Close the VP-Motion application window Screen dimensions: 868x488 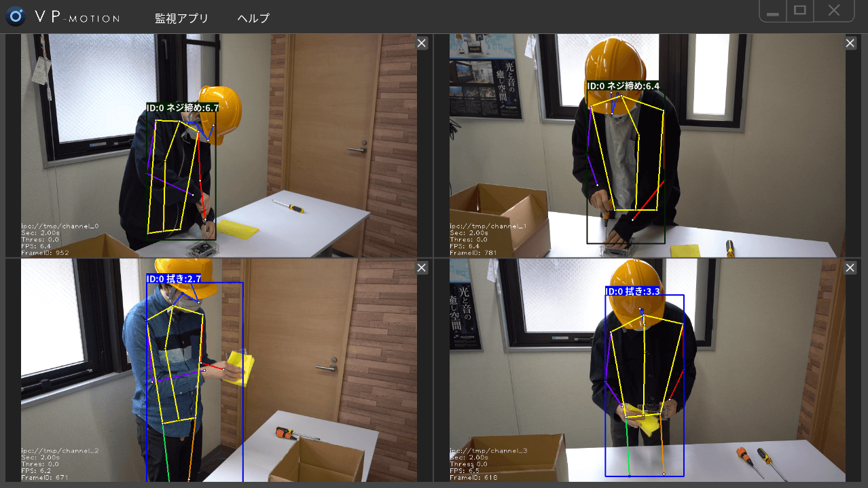pyautogui.click(x=834, y=11)
